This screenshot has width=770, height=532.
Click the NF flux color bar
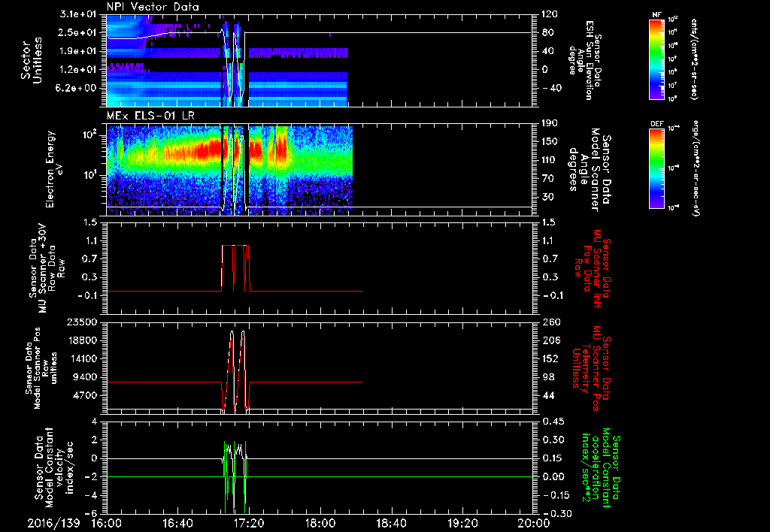(x=656, y=59)
